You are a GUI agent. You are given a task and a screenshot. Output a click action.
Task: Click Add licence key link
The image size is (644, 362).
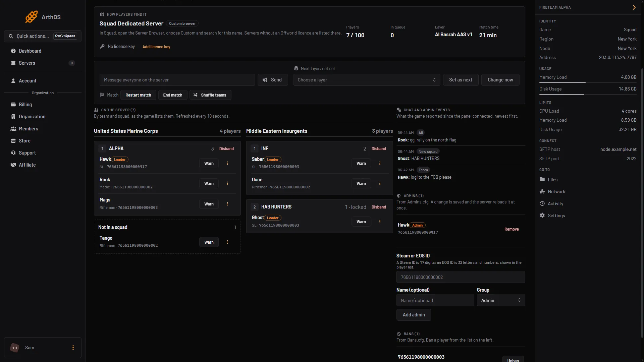[156, 47]
